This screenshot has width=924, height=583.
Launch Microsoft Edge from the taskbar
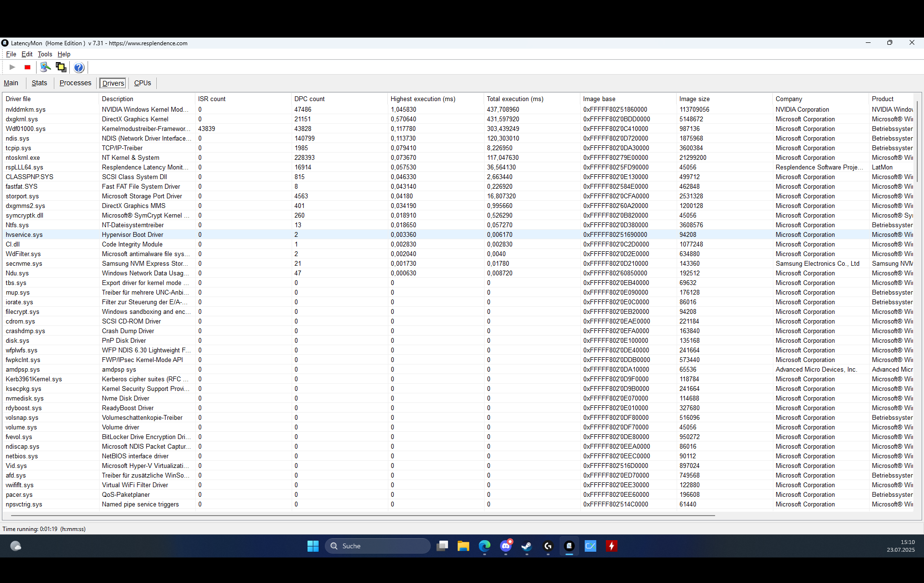[x=484, y=546]
